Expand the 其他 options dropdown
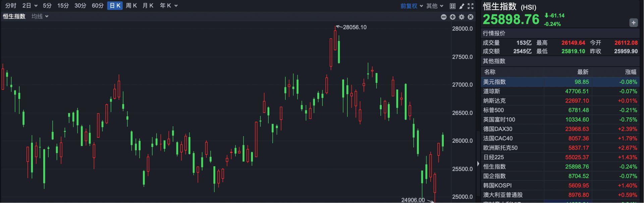The width and height of the screenshot is (644, 203). tap(435, 6)
